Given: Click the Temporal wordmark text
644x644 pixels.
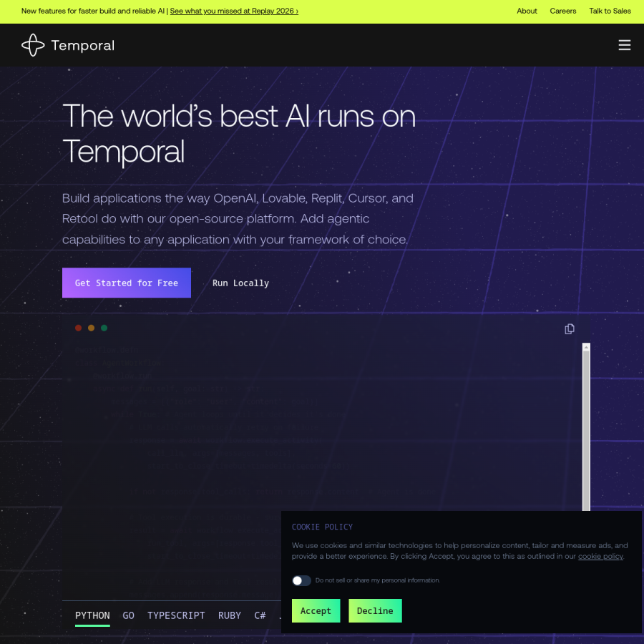Looking at the screenshot, I should [82, 46].
